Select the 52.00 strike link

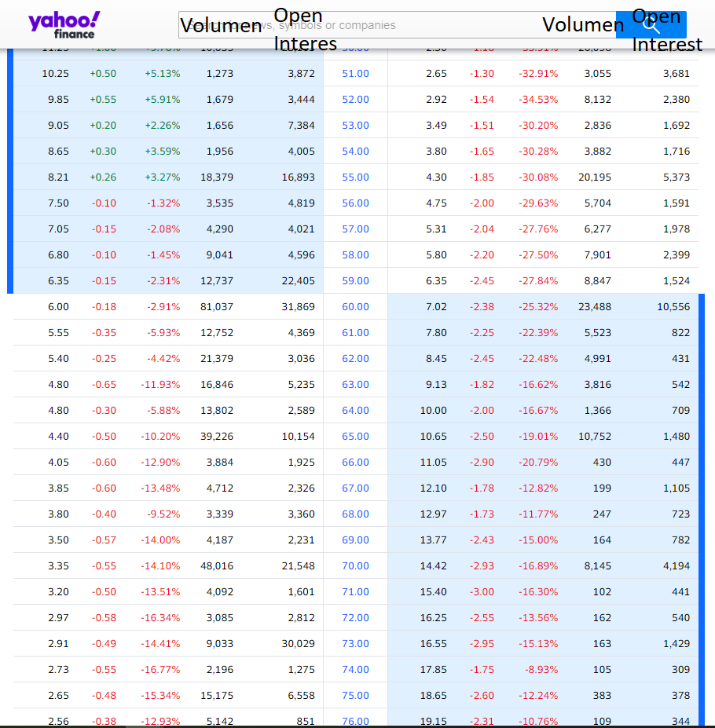point(355,99)
